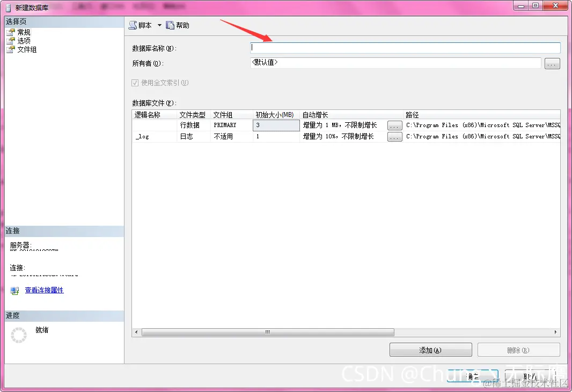Click the 文件类型 column header
Viewport: 572px width, 392px height.
(x=193, y=115)
